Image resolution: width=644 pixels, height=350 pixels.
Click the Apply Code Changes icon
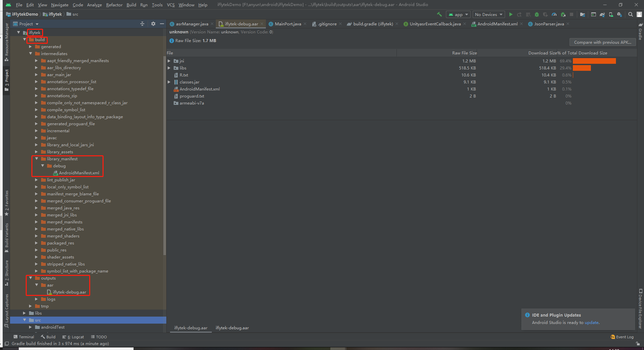coord(528,14)
